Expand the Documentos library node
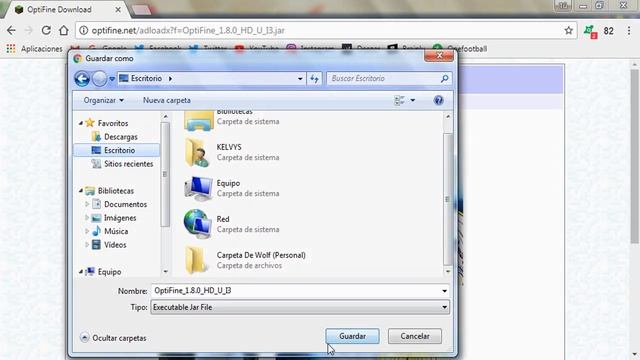 coord(87,204)
